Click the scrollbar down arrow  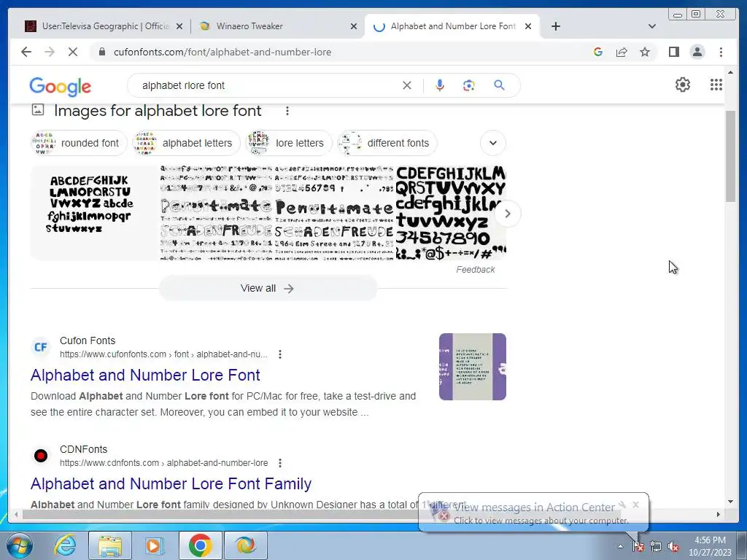tap(730, 502)
